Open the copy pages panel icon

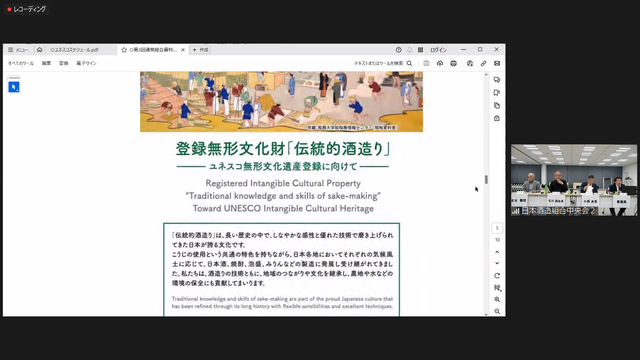click(497, 106)
